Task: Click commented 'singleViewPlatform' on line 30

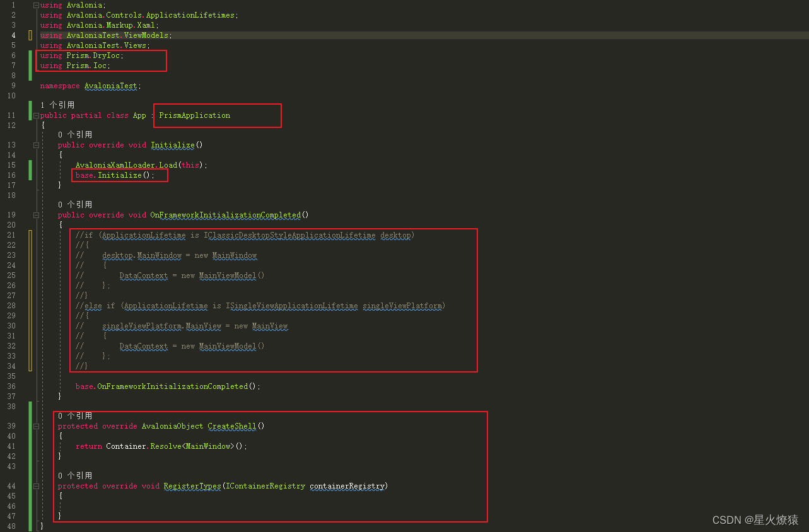Action: click(x=142, y=326)
